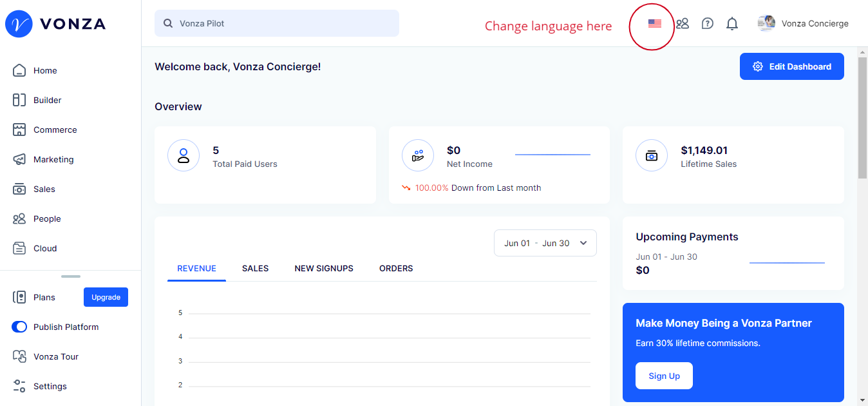Click the $1,149.01 lifetime sales value
The height and width of the screenshot is (406, 868).
point(704,150)
